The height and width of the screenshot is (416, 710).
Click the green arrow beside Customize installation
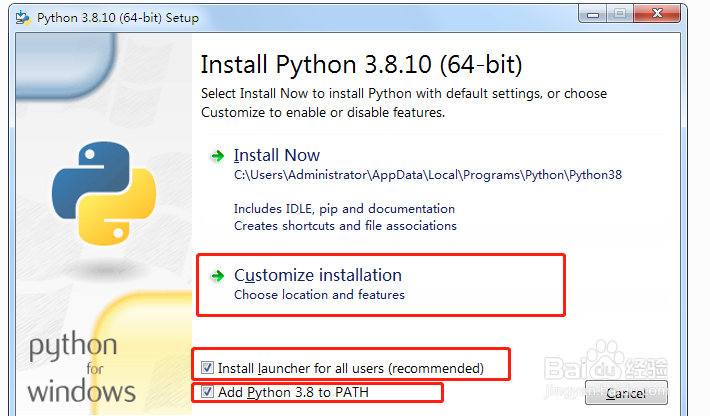(218, 276)
